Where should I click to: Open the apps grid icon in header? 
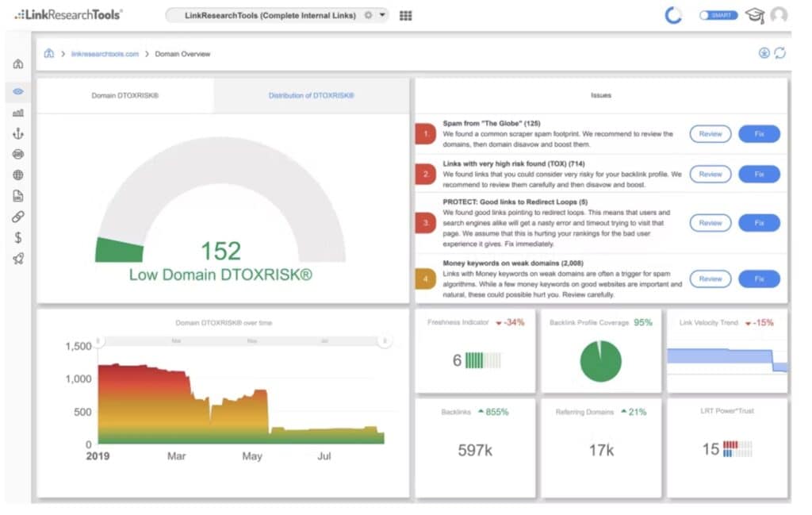405,15
